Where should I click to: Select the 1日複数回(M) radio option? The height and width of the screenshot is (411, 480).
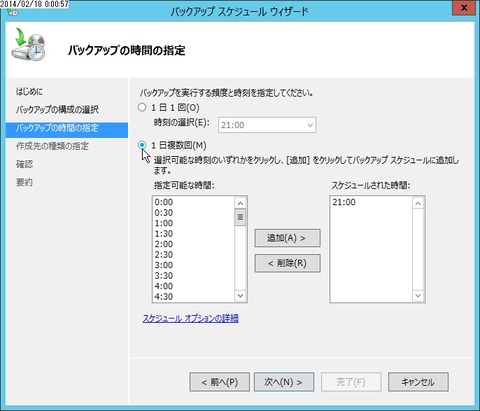click(142, 145)
